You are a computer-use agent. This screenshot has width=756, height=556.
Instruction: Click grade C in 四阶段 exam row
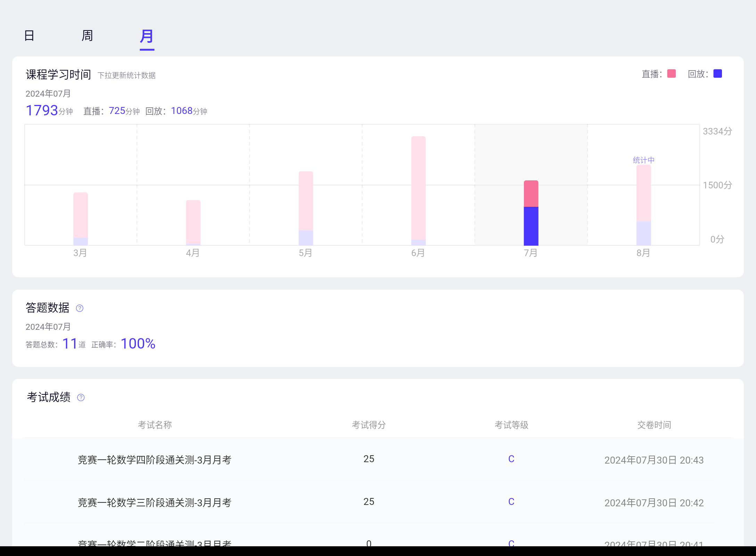(x=511, y=459)
